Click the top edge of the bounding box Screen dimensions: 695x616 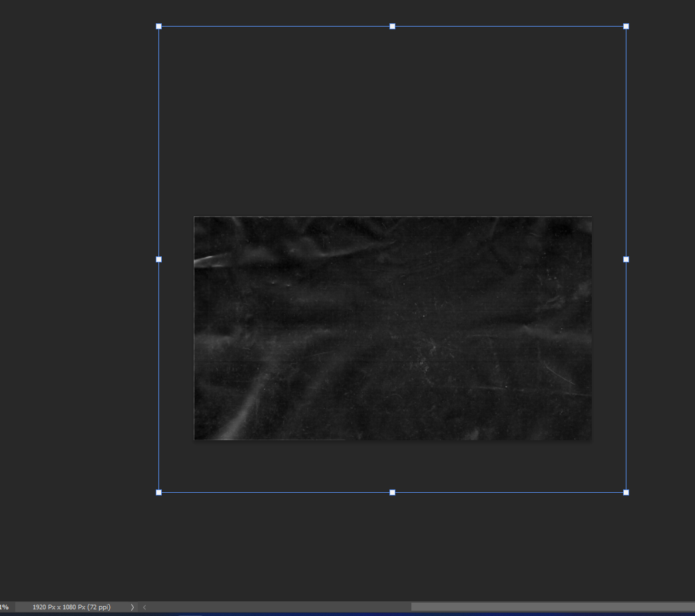(280, 26)
